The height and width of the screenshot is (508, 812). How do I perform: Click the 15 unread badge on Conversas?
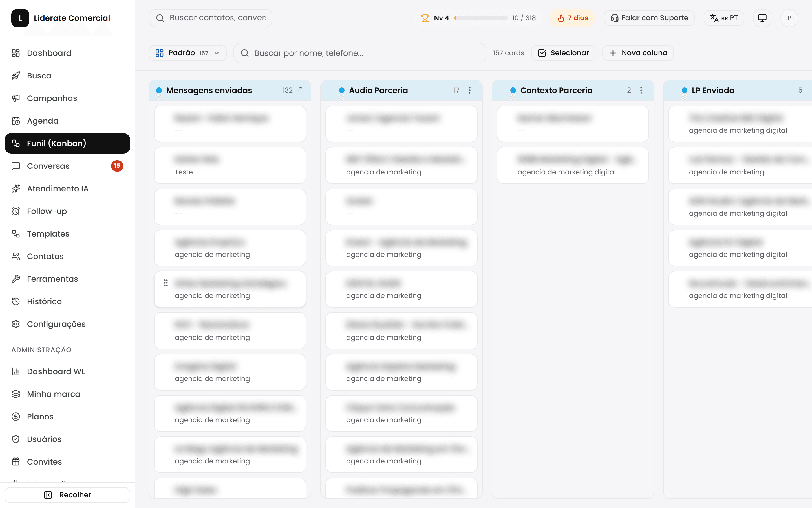click(x=117, y=166)
